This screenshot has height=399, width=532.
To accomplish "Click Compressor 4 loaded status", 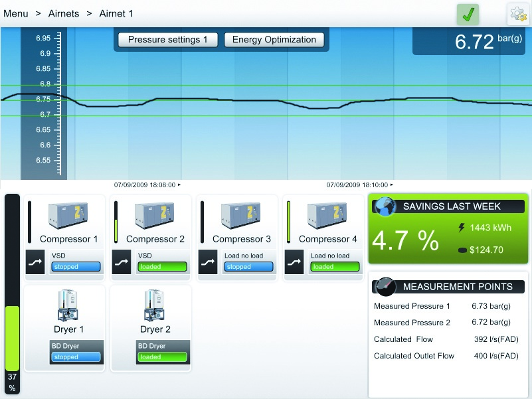I will (x=335, y=267).
